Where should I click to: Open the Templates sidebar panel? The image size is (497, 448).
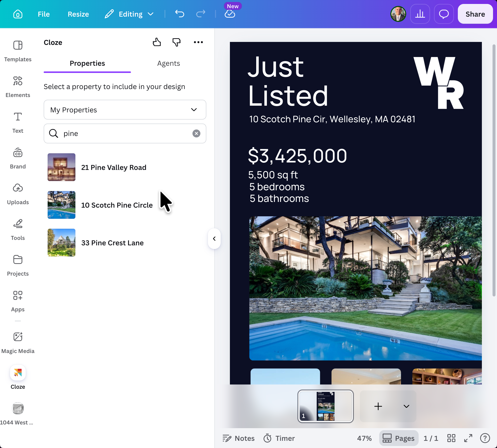[18, 51]
